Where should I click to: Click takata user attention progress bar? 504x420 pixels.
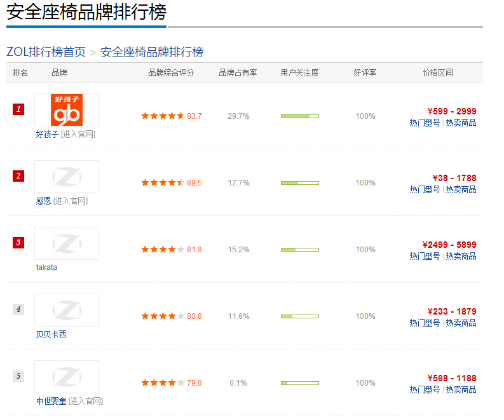click(x=300, y=250)
